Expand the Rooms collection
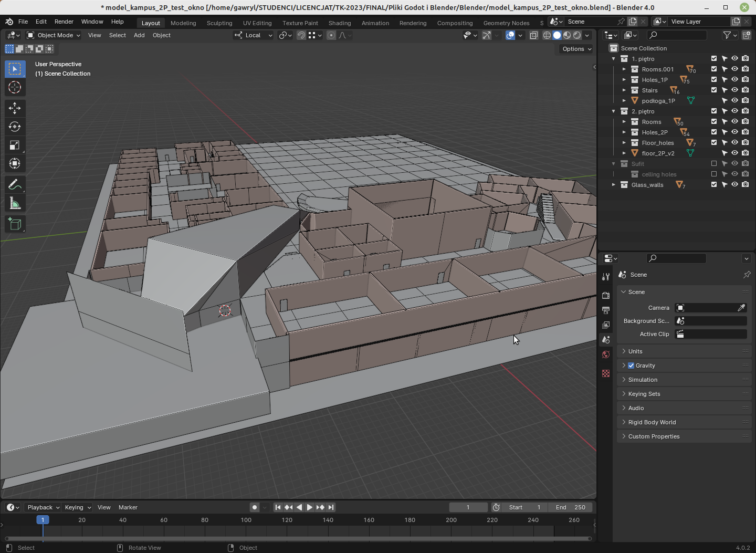The height and width of the screenshot is (553, 756). coord(624,122)
